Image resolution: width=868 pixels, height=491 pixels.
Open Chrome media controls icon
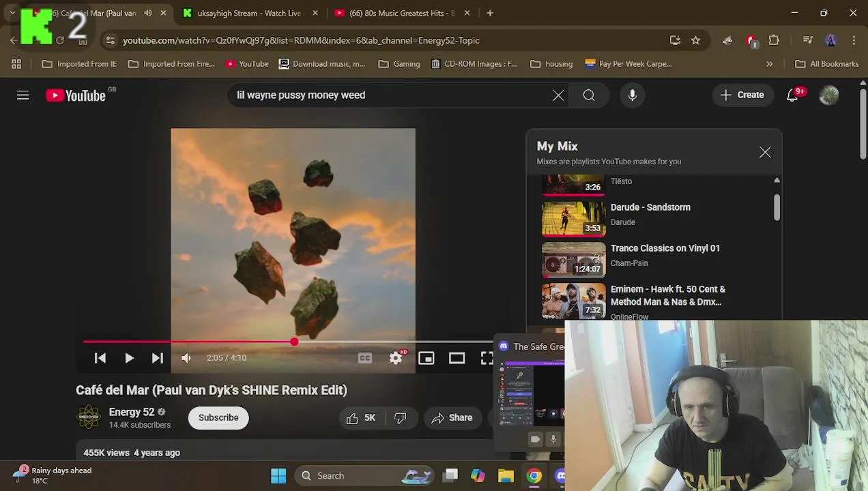click(x=808, y=40)
